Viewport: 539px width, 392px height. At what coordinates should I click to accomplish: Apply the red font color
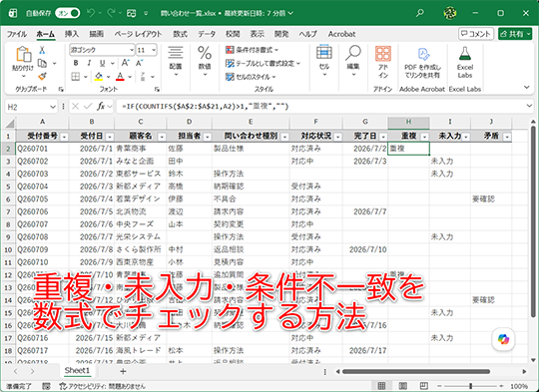click(x=120, y=76)
